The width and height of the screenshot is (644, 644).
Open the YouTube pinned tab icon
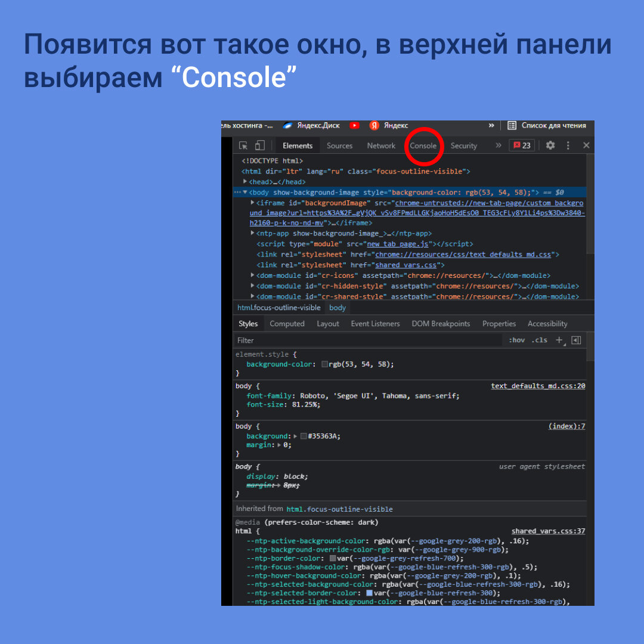pos(355,125)
